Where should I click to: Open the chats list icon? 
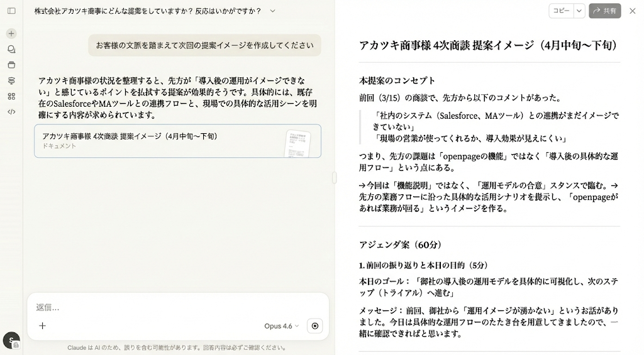click(x=11, y=49)
